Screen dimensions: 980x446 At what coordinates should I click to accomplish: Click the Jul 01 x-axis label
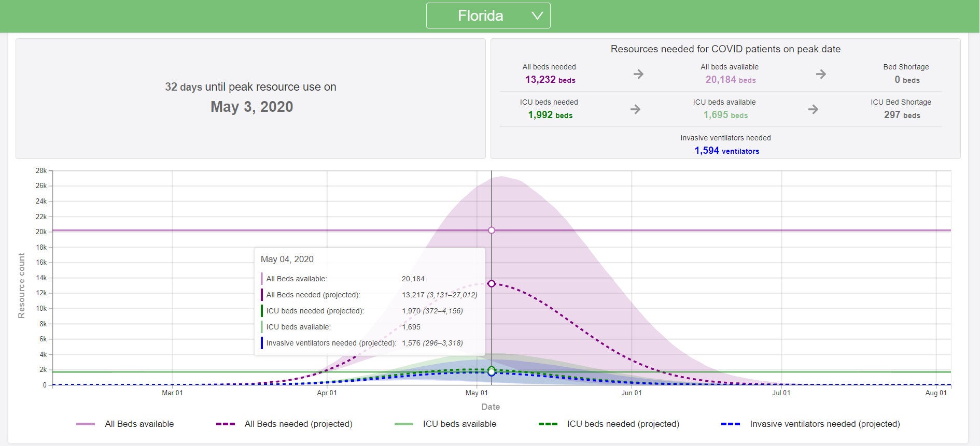point(781,393)
